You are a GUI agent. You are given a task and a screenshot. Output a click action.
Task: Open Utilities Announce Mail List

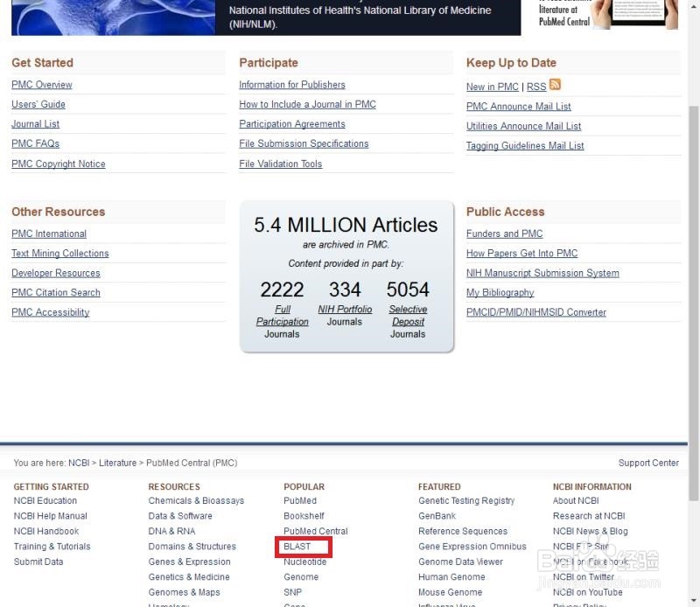[523, 126]
